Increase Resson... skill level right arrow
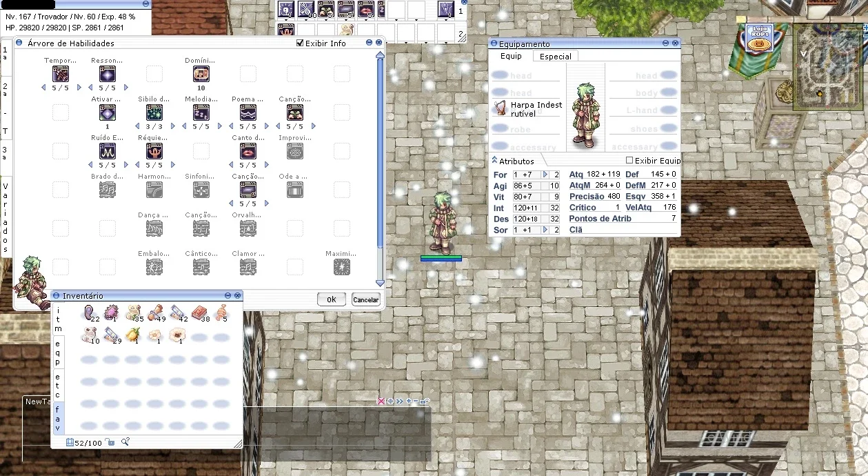Screen dimensions: 868x476 pyautogui.click(x=125, y=88)
